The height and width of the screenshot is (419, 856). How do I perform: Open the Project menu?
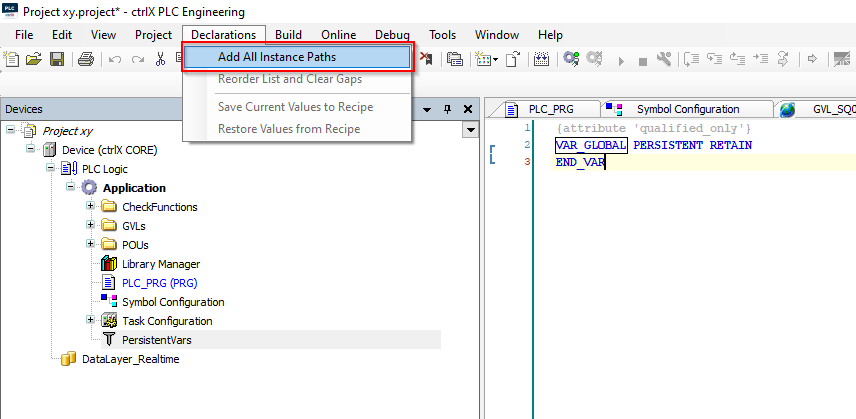click(153, 35)
